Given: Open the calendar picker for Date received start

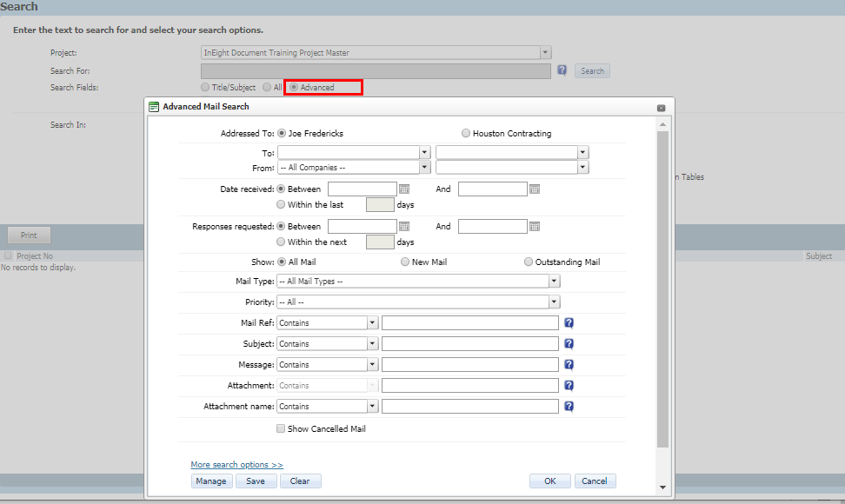Looking at the screenshot, I should (x=405, y=189).
